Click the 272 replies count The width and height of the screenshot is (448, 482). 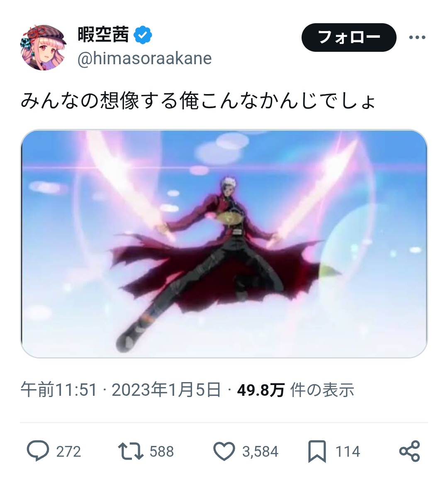[x=68, y=452]
